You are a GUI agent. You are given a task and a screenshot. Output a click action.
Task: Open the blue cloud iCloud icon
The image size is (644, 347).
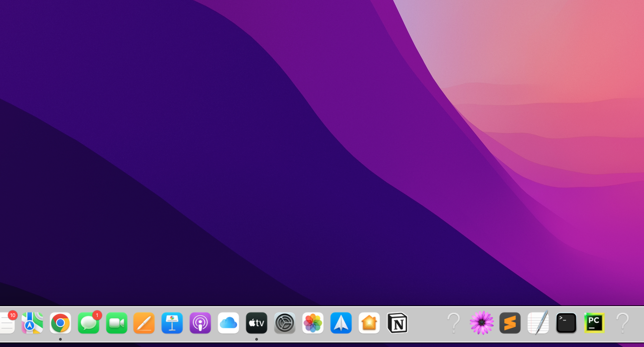228,323
